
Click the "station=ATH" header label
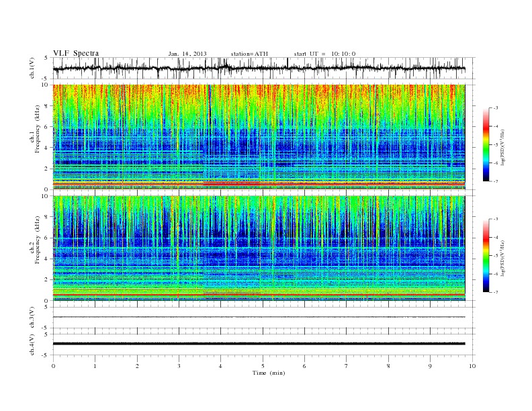[x=249, y=54]
